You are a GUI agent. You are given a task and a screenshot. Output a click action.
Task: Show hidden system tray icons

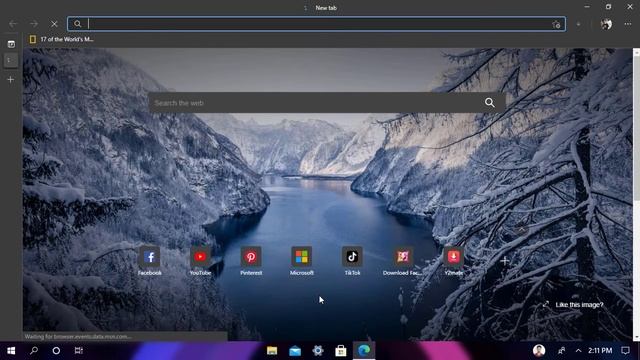pos(578,351)
